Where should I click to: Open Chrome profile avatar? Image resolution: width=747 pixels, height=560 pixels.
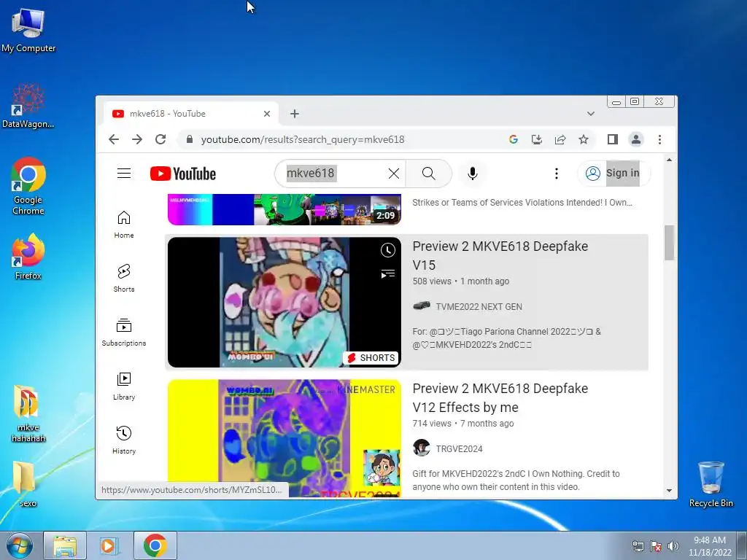tap(635, 139)
